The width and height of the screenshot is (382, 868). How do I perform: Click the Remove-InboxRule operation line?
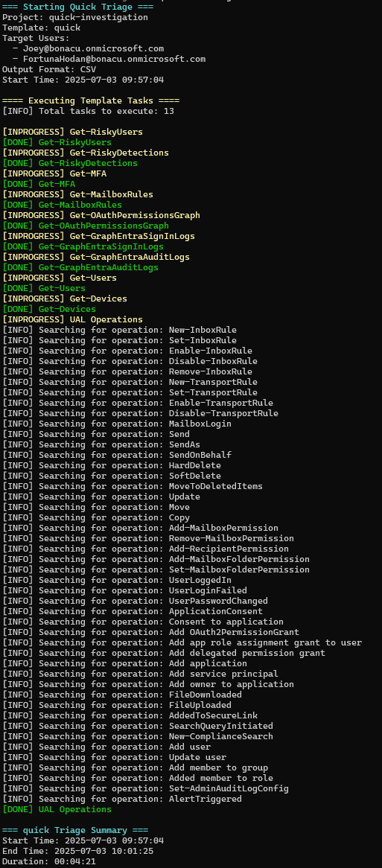click(x=127, y=372)
